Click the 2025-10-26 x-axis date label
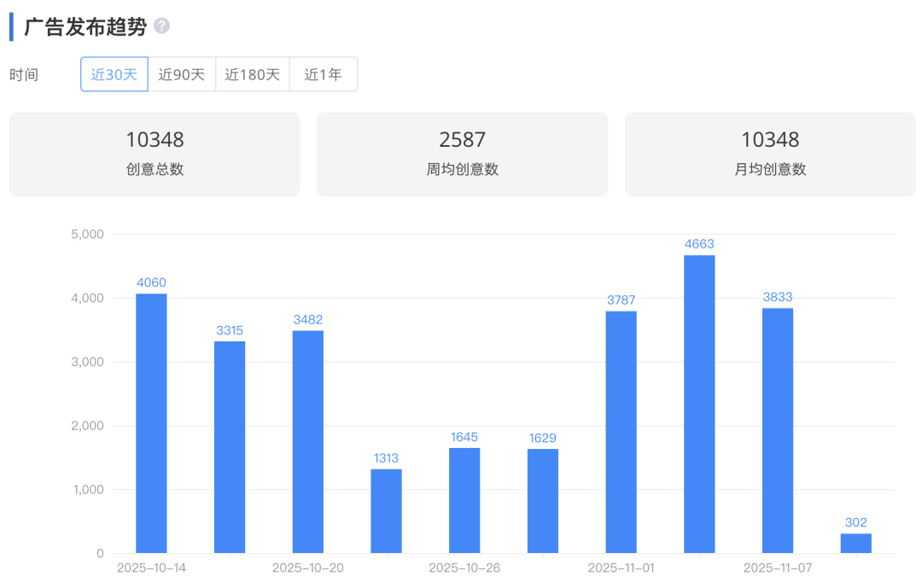This screenshot has width=922, height=588. [464, 568]
